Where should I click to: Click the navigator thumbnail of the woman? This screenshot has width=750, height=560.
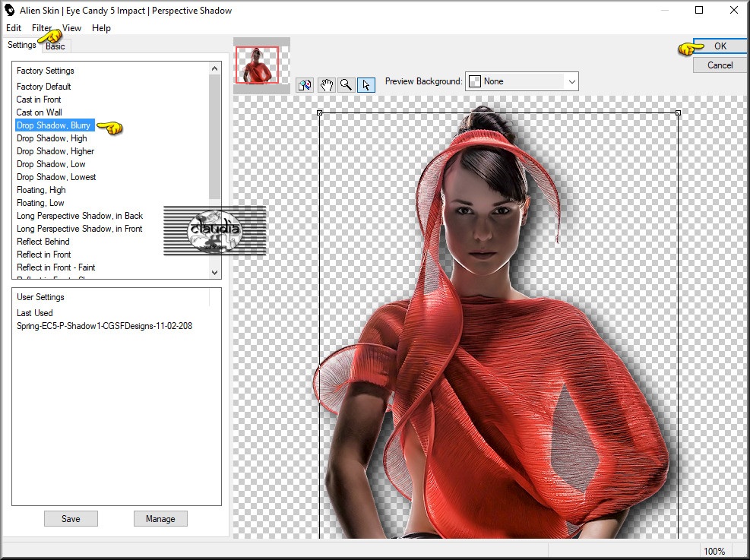pyautogui.click(x=257, y=65)
